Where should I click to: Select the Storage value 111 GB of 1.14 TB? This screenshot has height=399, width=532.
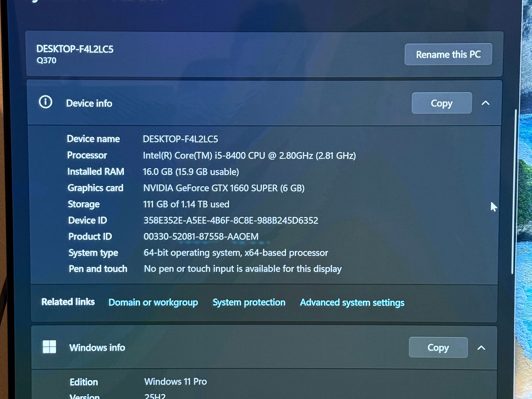point(186,204)
